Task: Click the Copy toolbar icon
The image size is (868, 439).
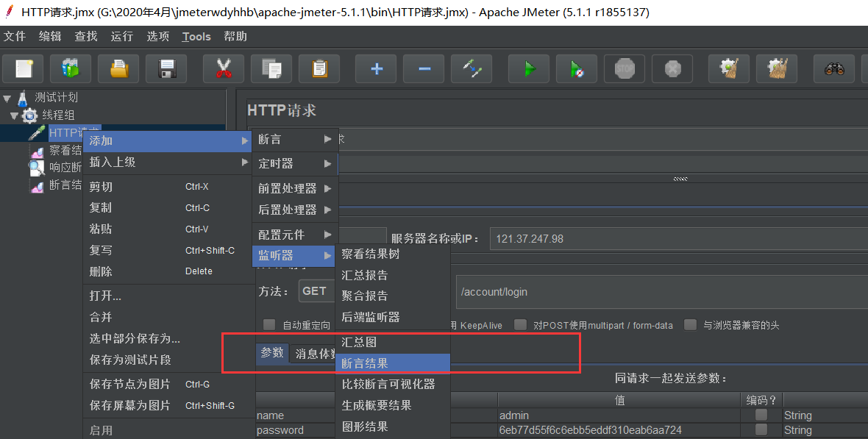Action: (x=271, y=68)
